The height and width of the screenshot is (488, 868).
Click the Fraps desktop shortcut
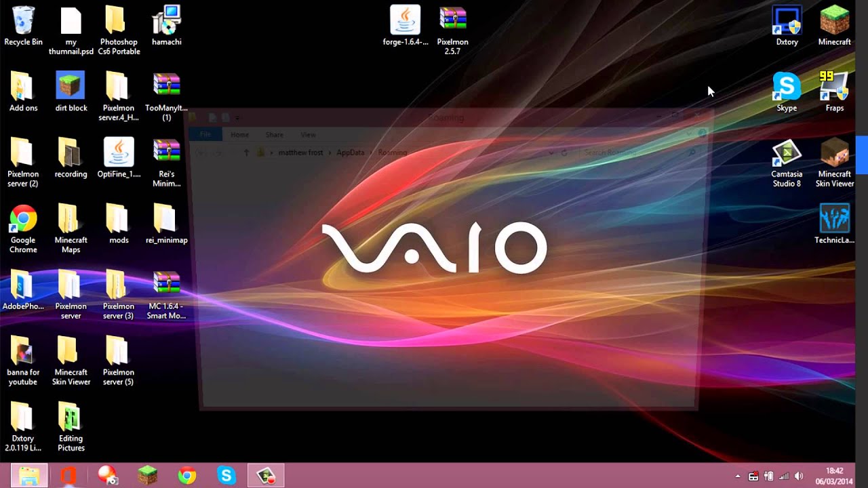(x=834, y=92)
